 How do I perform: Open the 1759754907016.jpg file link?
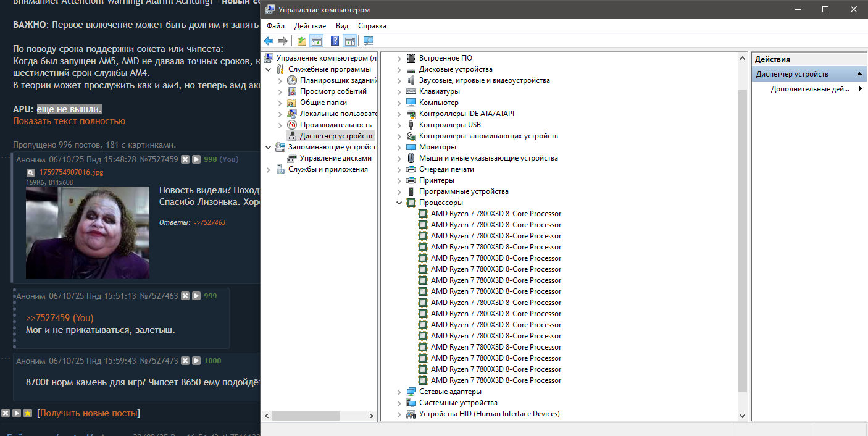point(71,172)
